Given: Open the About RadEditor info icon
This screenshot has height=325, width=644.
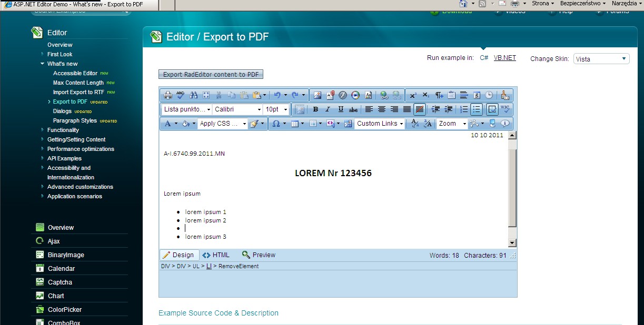Looking at the screenshot, I should [x=506, y=124].
